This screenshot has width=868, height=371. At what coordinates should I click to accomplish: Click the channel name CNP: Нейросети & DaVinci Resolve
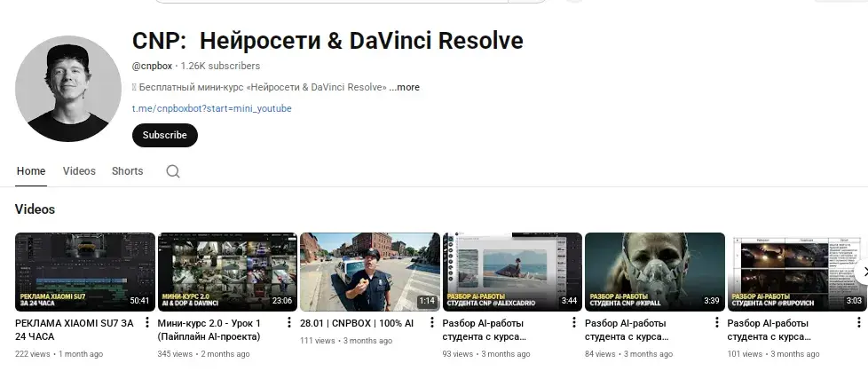[327, 41]
